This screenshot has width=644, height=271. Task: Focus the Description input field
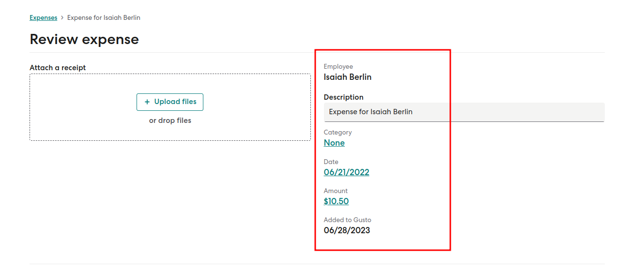(x=463, y=112)
